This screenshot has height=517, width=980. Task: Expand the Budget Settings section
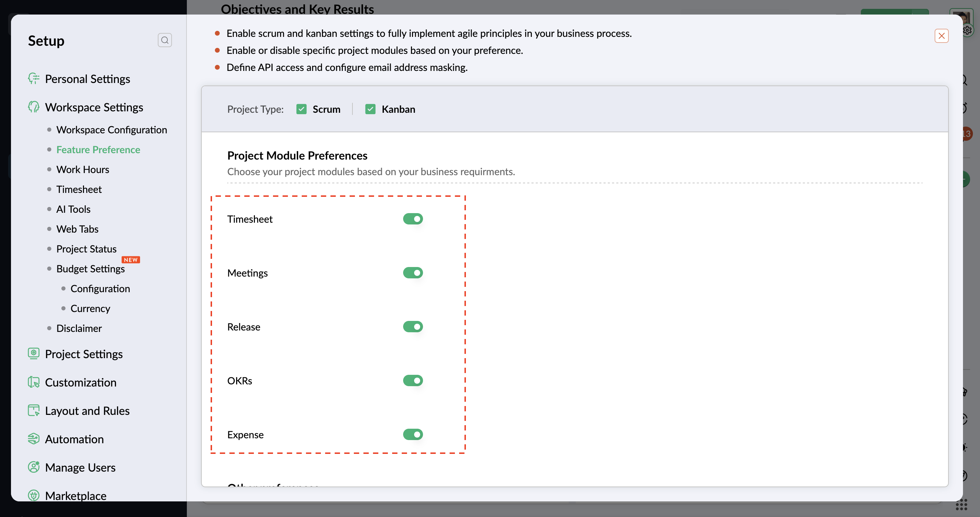(x=90, y=268)
